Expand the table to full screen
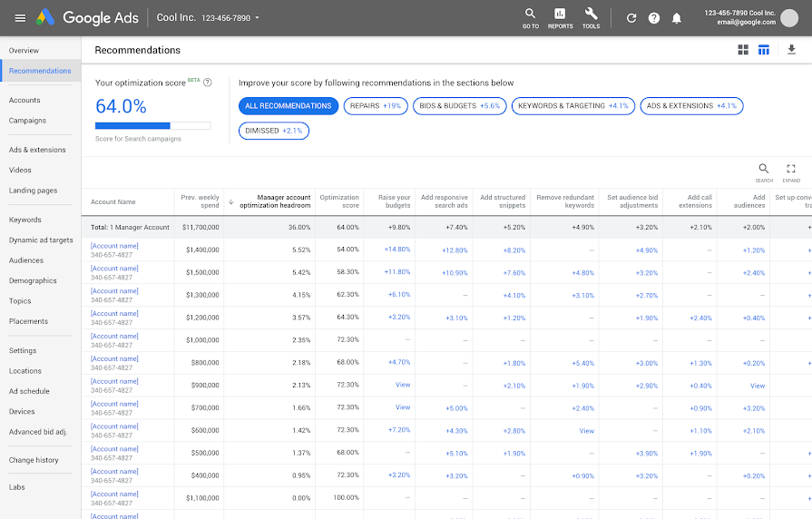This screenshot has width=812, height=519. 791,170
